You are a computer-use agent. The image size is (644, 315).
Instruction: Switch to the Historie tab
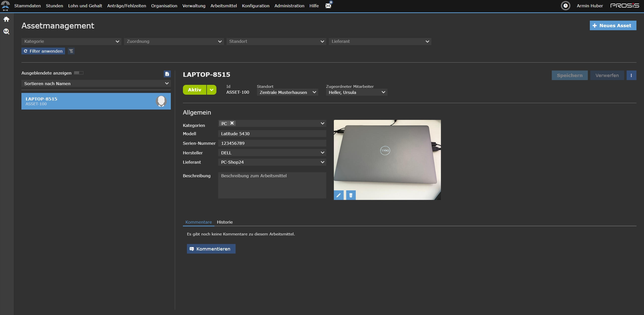(225, 222)
